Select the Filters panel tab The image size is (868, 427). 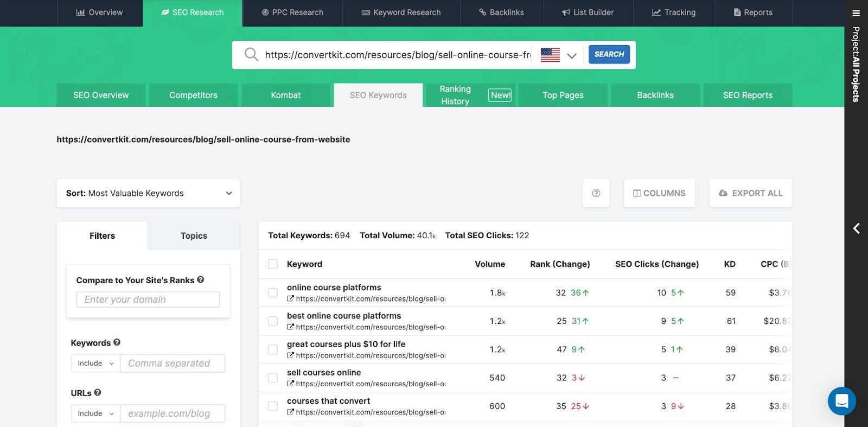click(102, 235)
